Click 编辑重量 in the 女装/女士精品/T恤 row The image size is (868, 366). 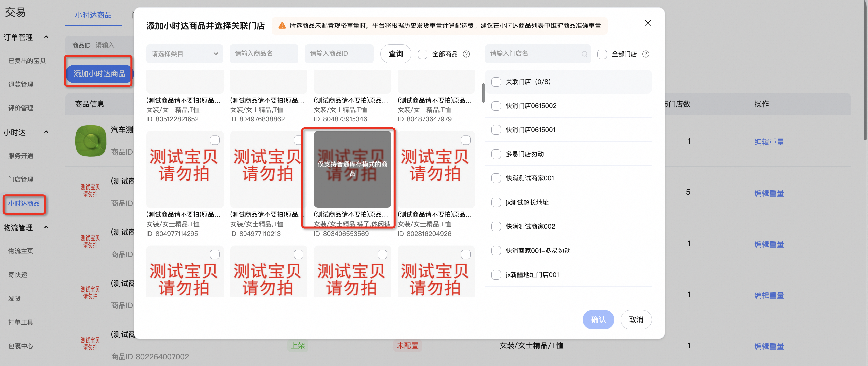point(769,346)
